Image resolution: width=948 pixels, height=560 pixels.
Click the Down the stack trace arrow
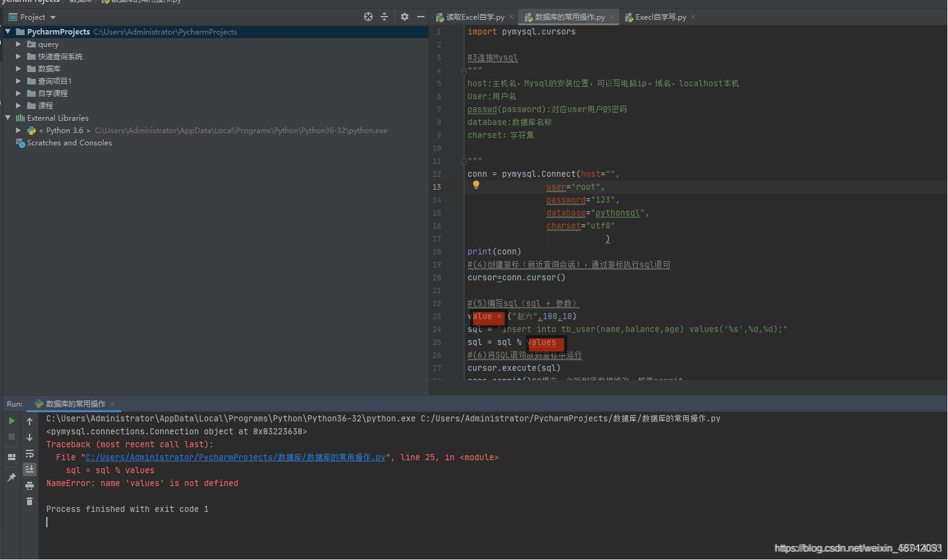click(30, 437)
